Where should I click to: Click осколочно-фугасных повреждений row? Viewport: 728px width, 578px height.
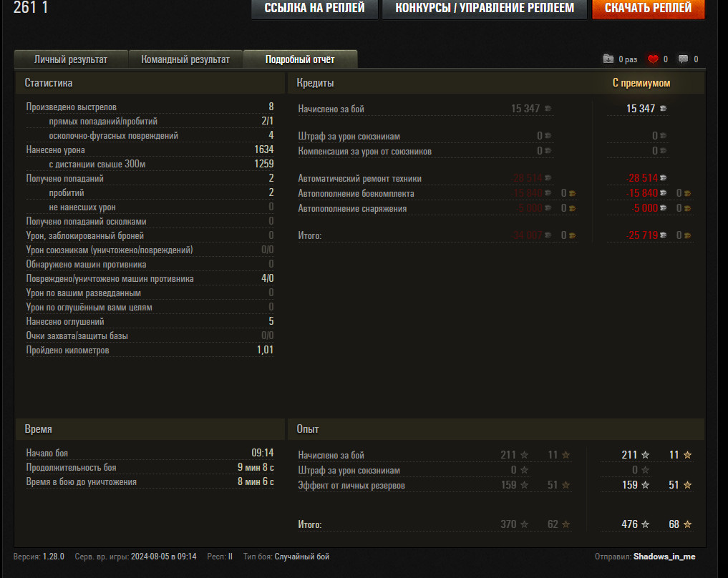pos(150,135)
